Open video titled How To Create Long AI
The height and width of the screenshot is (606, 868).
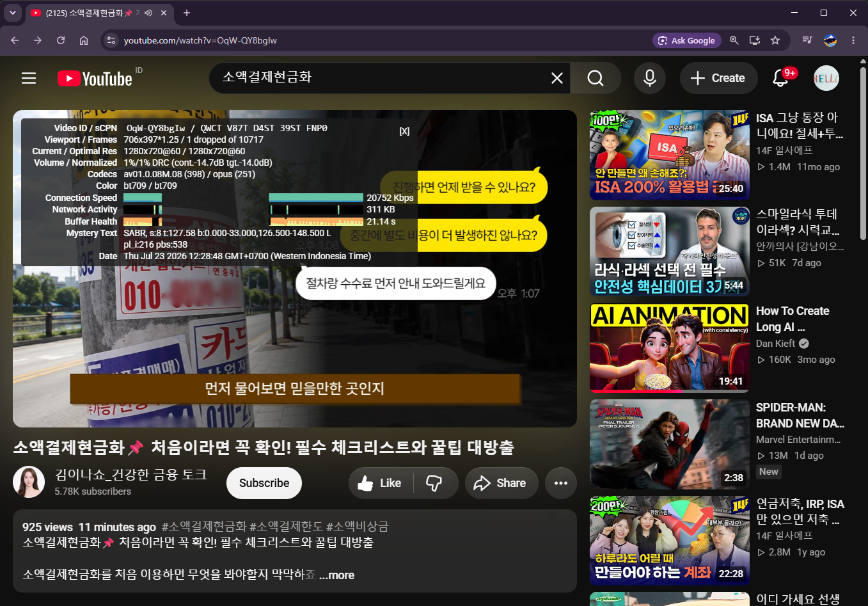point(793,319)
